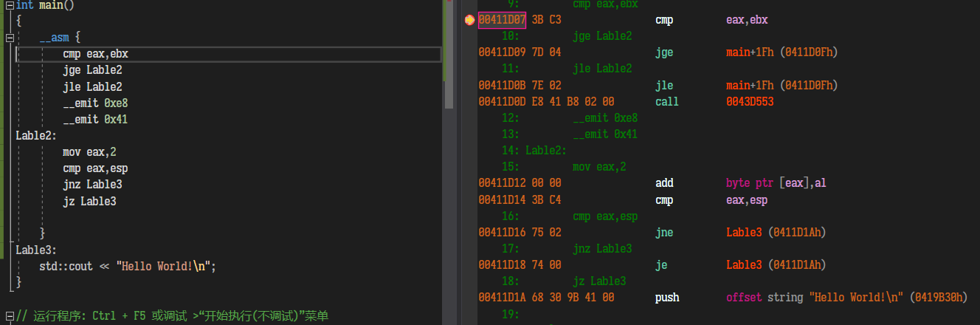Click je Lable3 (0411D1Ah) in disassembly
980x325 pixels.
coord(740,265)
